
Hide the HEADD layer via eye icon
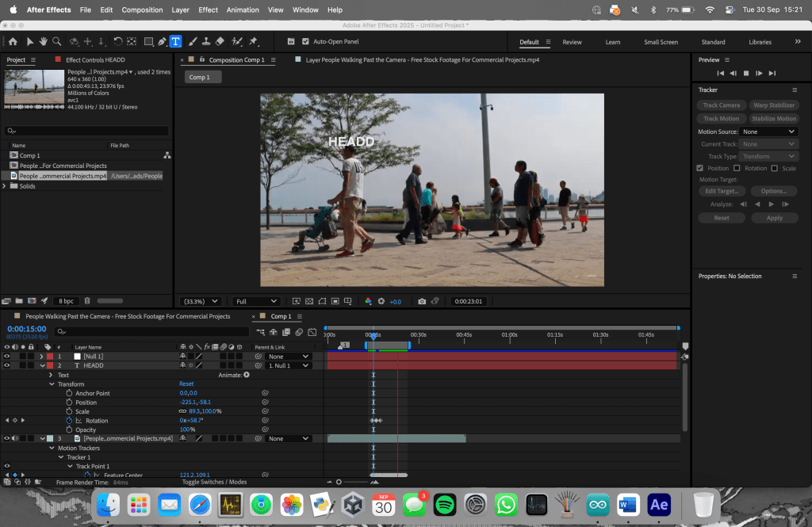6,365
